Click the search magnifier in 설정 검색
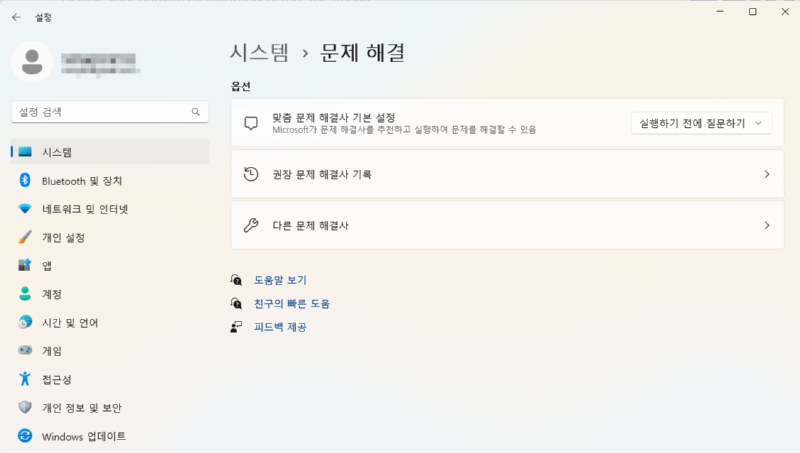The width and height of the screenshot is (800, 453). tap(196, 113)
